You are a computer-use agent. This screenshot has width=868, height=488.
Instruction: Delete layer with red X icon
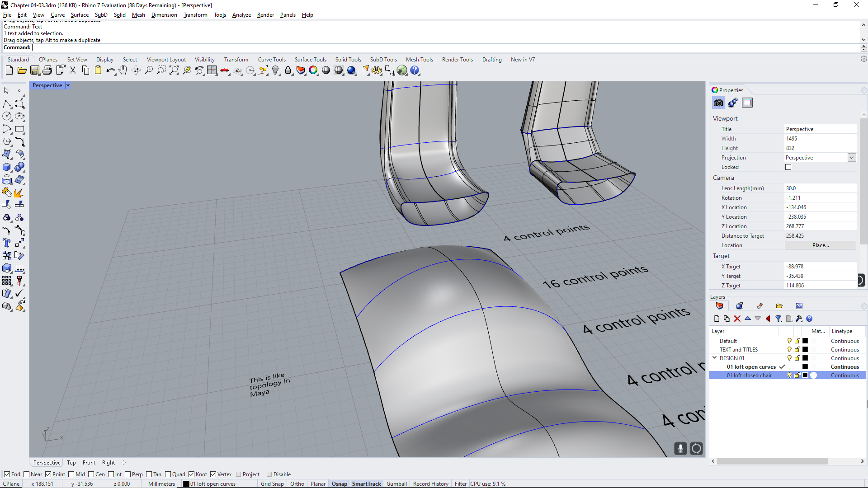[737, 319]
